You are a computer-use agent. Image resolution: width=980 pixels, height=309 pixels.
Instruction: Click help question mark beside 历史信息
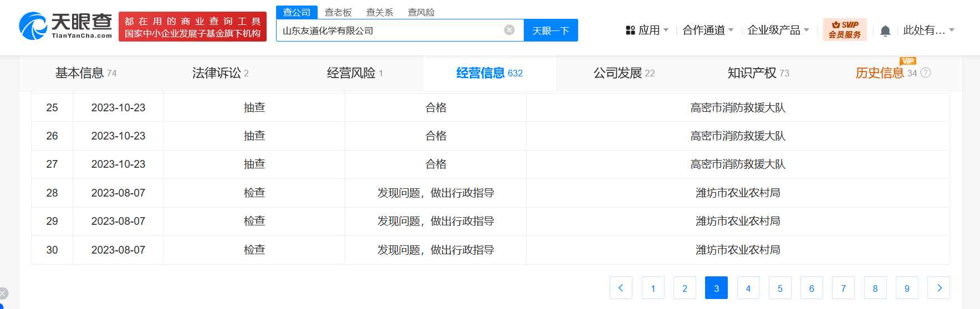click(926, 73)
